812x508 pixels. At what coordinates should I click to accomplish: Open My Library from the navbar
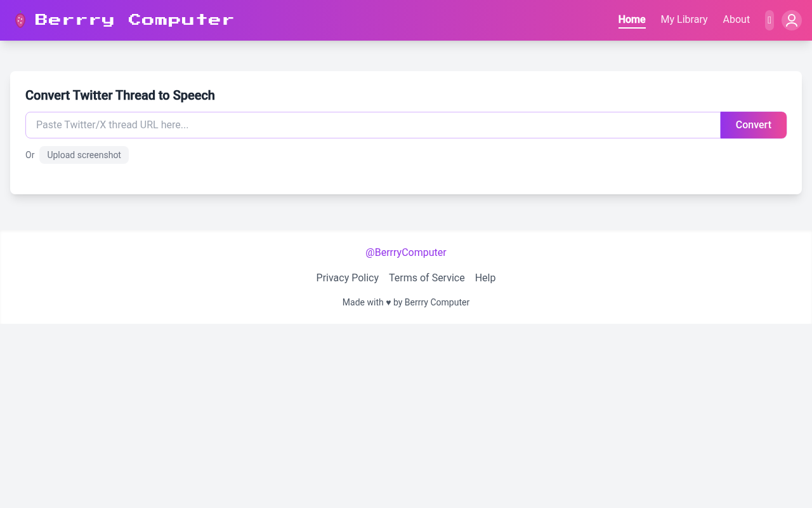click(x=684, y=20)
